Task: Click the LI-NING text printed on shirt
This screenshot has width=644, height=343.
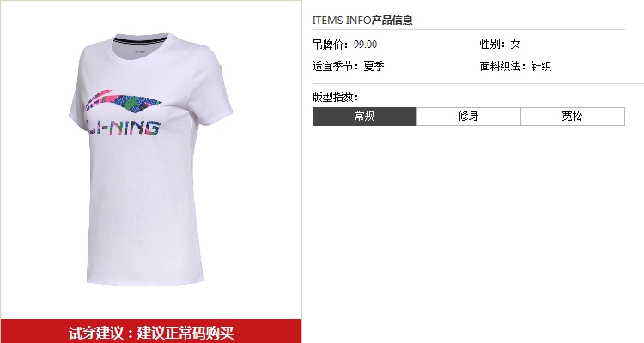Action: point(123,128)
